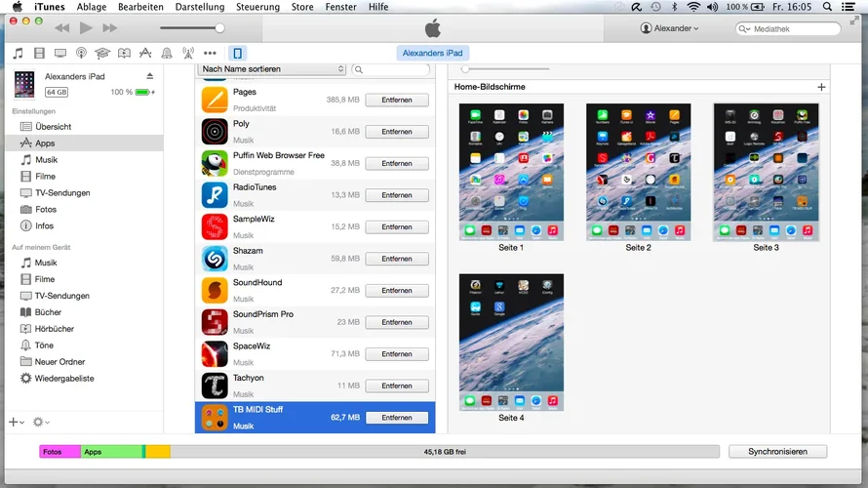Open the Steuerung menu
Image resolution: width=868 pixels, height=488 pixels.
click(x=257, y=7)
